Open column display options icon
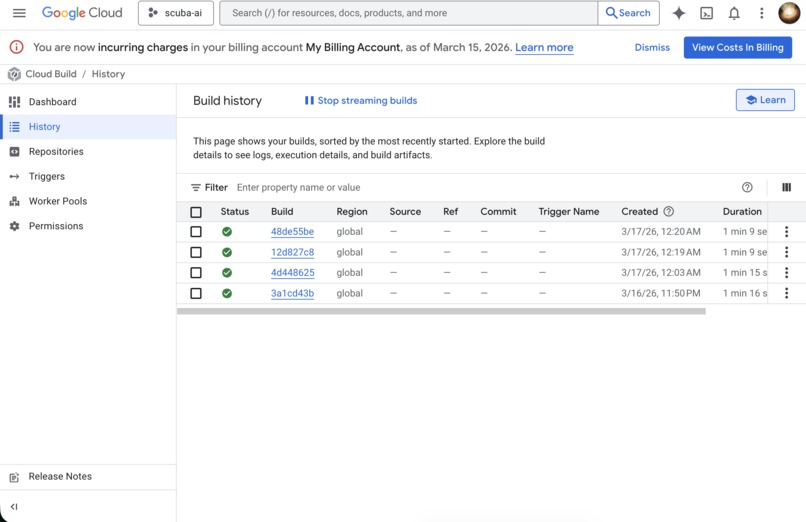Viewport: 806px width, 522px height. tap(786, 188)
